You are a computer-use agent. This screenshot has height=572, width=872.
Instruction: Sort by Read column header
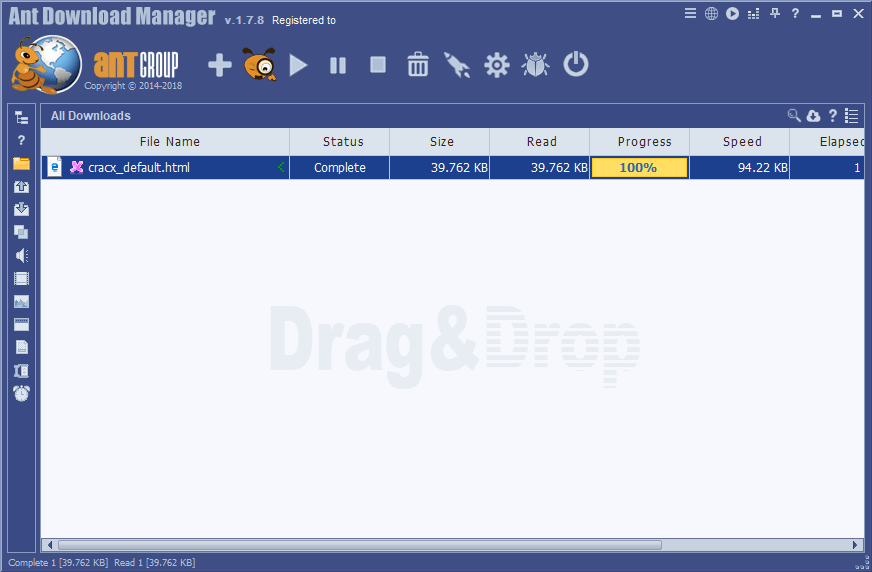[540, 142]
